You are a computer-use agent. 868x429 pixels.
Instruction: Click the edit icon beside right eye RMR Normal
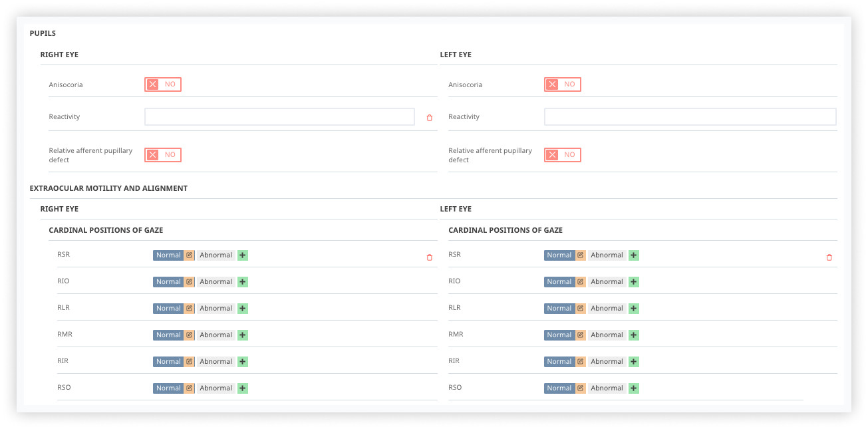[x=190, y=335]
